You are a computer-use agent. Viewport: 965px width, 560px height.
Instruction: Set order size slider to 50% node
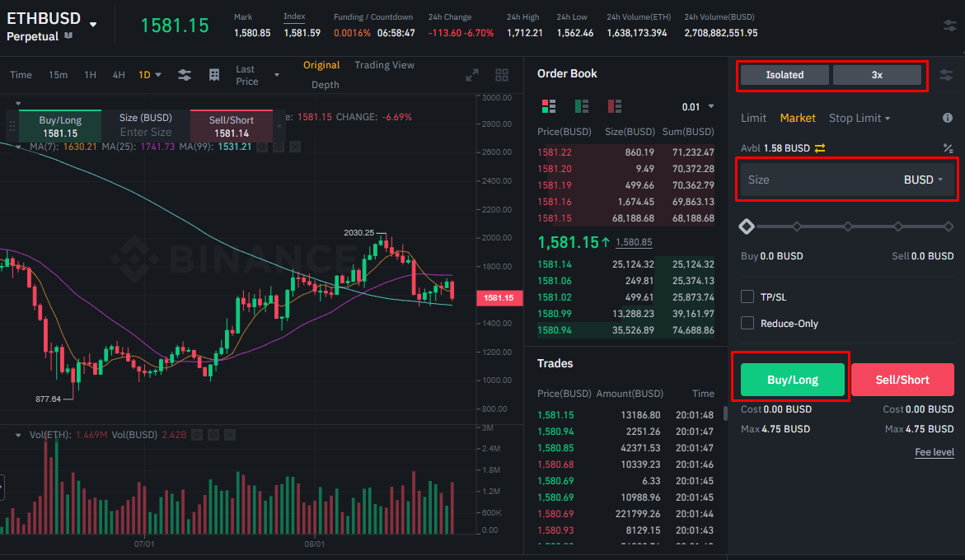[x=848, y=226]
